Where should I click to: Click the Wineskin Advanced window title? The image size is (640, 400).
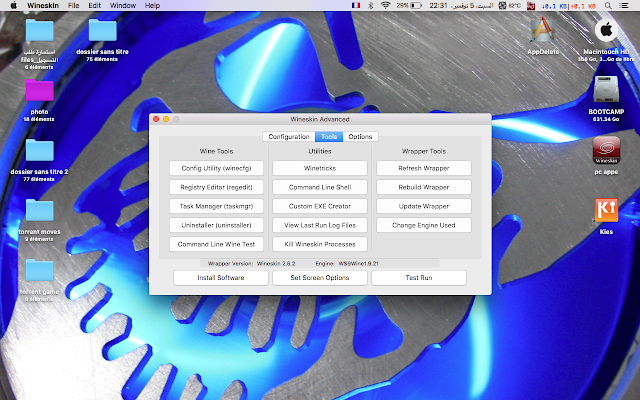point(320,119)
